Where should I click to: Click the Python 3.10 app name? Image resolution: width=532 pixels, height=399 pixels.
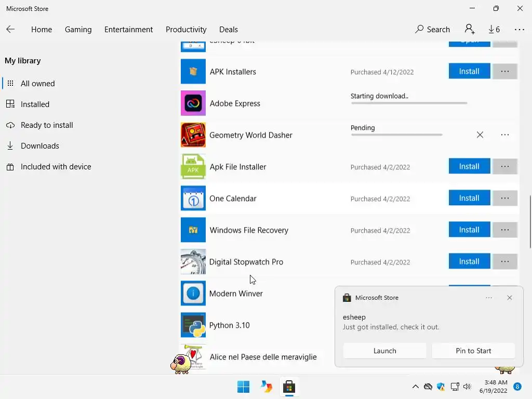[x=229, y=325]
